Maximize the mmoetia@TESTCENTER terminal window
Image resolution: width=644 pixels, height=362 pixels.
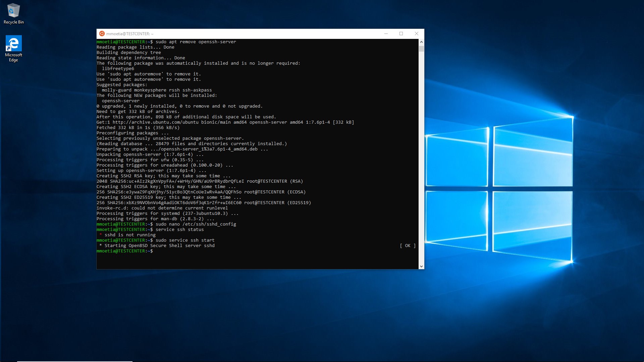pyautogui.click(x=401, y=34)
